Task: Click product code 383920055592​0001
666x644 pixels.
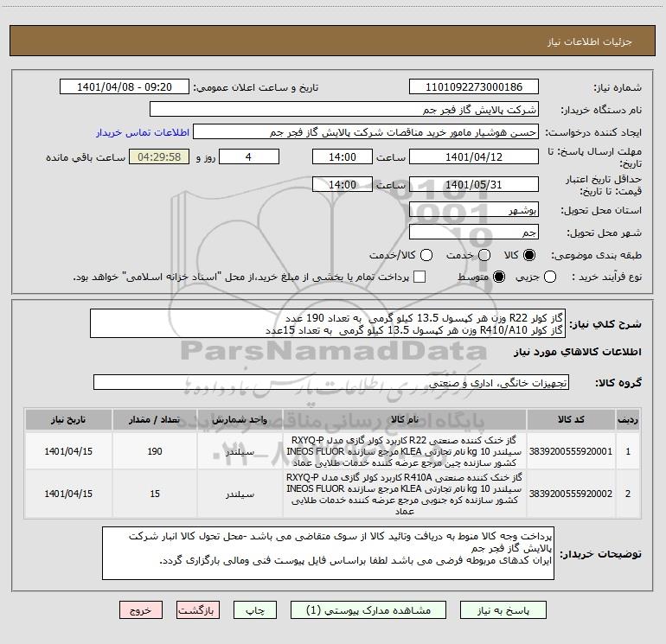Action: tap(571, 451)
